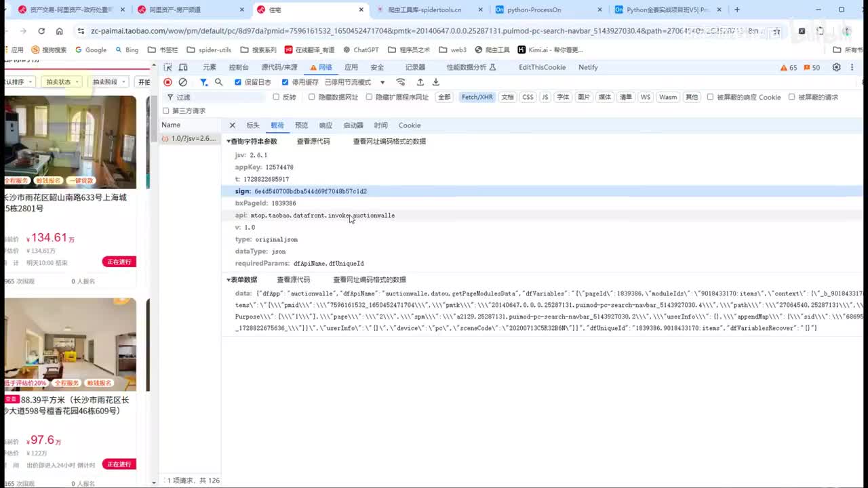868x488 pixels.
Task: Click the export HAR download icon
Action: pos(436,82)
